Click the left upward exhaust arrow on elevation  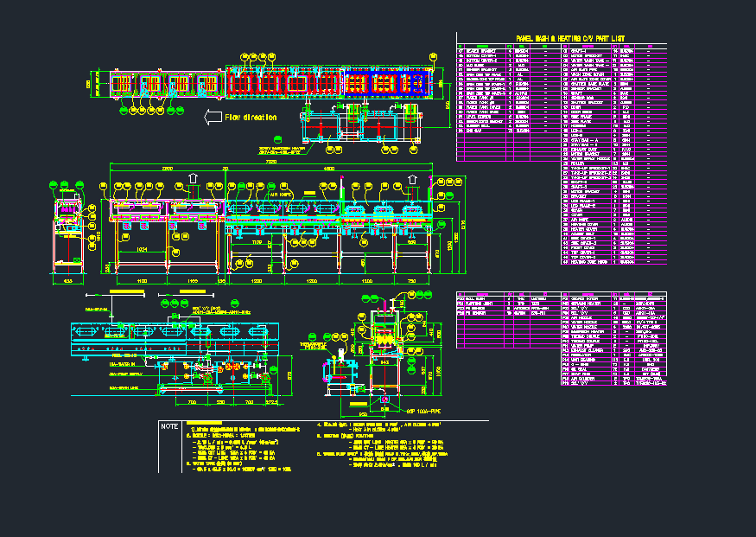pyautogui.click(x=194, y=179)
